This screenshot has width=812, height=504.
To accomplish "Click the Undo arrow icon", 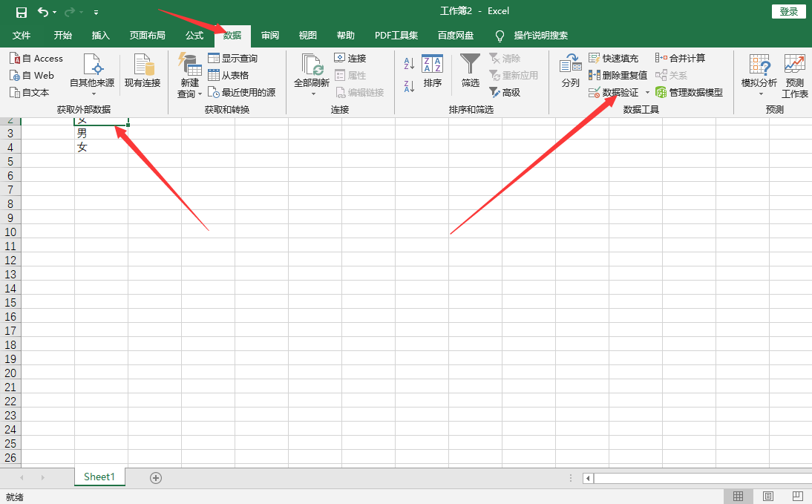I will pyautogui.click(x=43, y=12).
